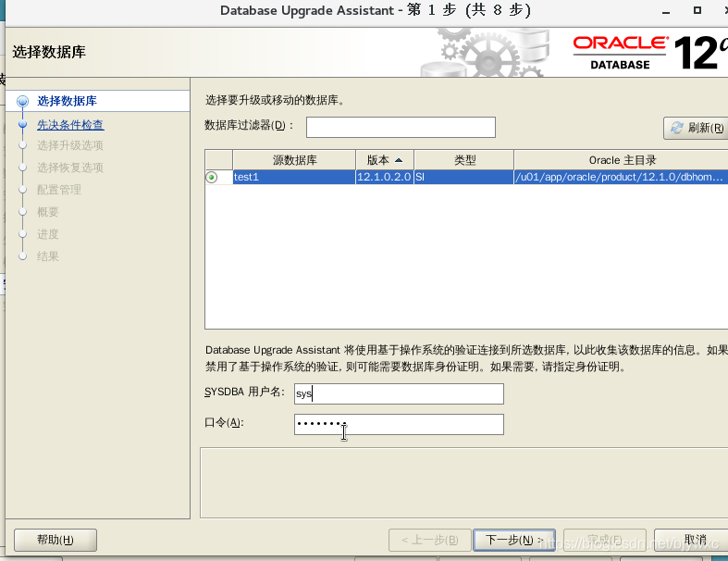Click the /u01/app/oracle/product Oracle home cell
Image resolution: width=728 pixels, height=561 pixels.
tap(621, 177)
